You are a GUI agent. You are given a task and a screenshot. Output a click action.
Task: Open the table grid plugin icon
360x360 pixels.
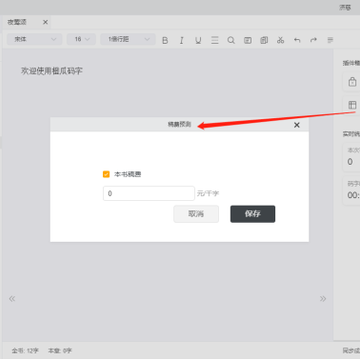pyautogui.click(x=352, y=105)
